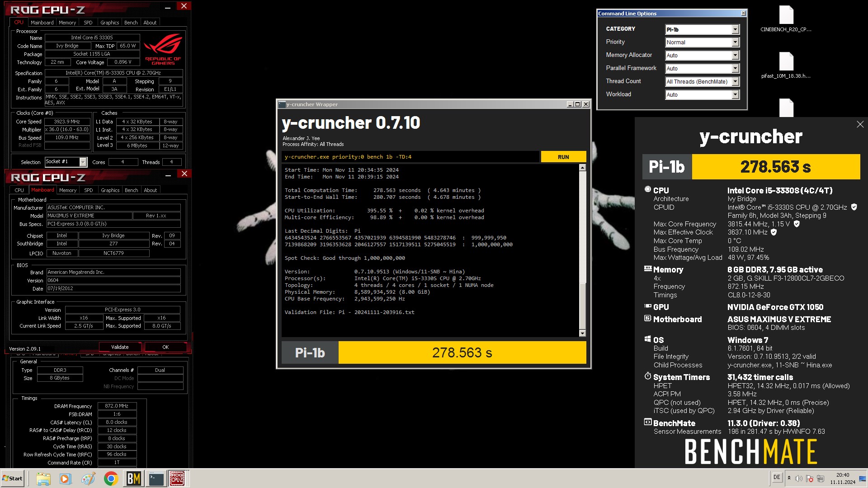This screenshot has width=868, height=488.
Task: Click the Memory module icon in BenchMate panel
Action: tap(647, 269)
